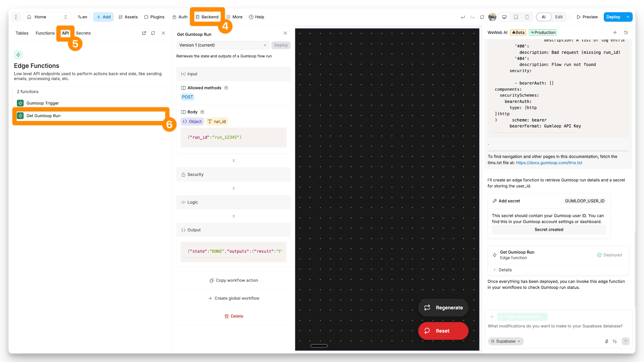
Task: Select desktop viewport toggle
Action: [x=504, y=17]
